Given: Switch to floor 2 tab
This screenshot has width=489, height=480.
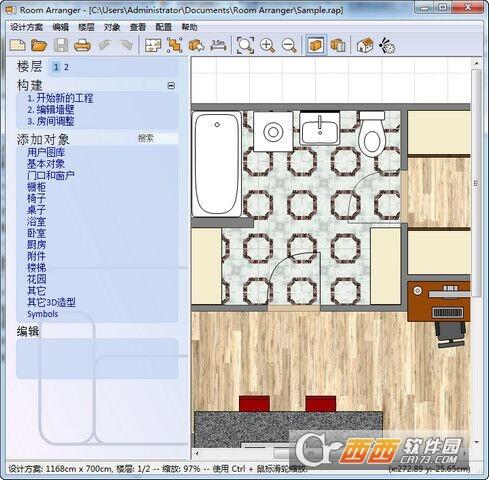Looking at the screenshot, I should (x=66, y=67).
